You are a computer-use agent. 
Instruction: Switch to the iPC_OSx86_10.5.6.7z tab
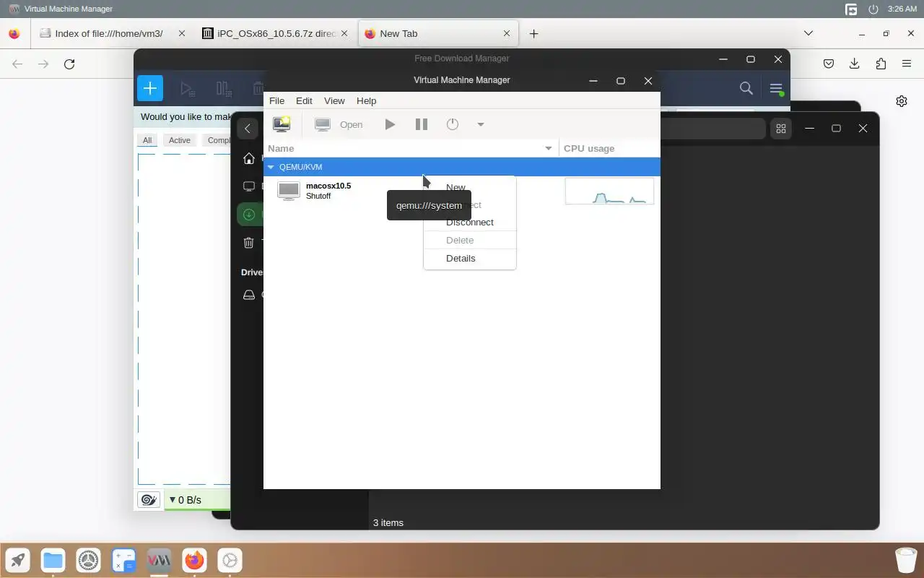click(276, 33)
